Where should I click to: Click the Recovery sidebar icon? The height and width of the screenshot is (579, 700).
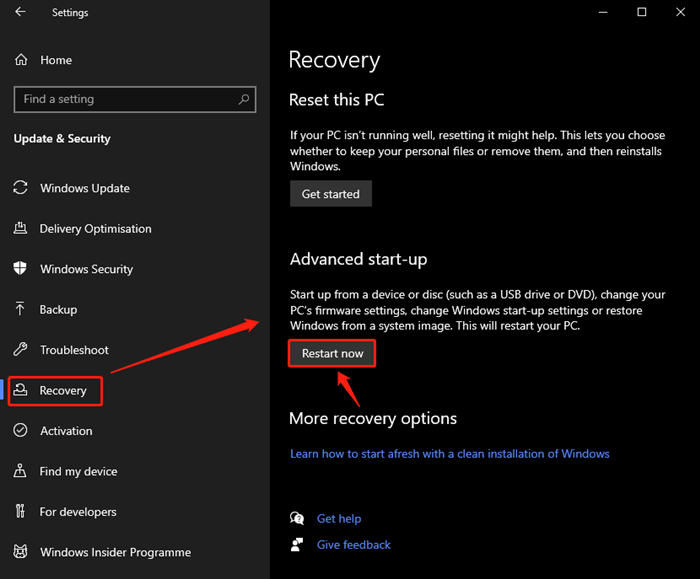pyautogui.click(x=20, y=390)
